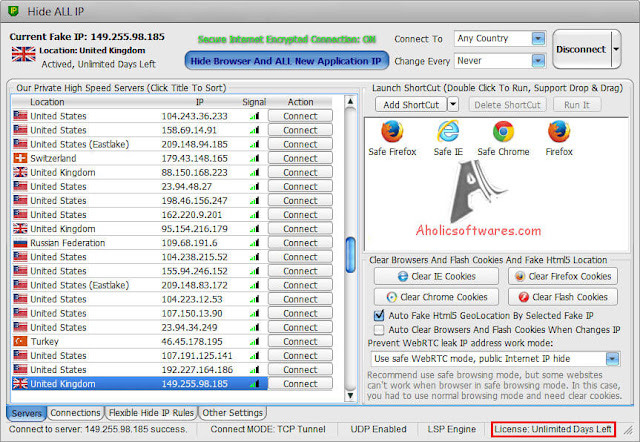Screen dimensions: 640x442
Task: Sort servers by Signal column header
Action: click(254, 102)
